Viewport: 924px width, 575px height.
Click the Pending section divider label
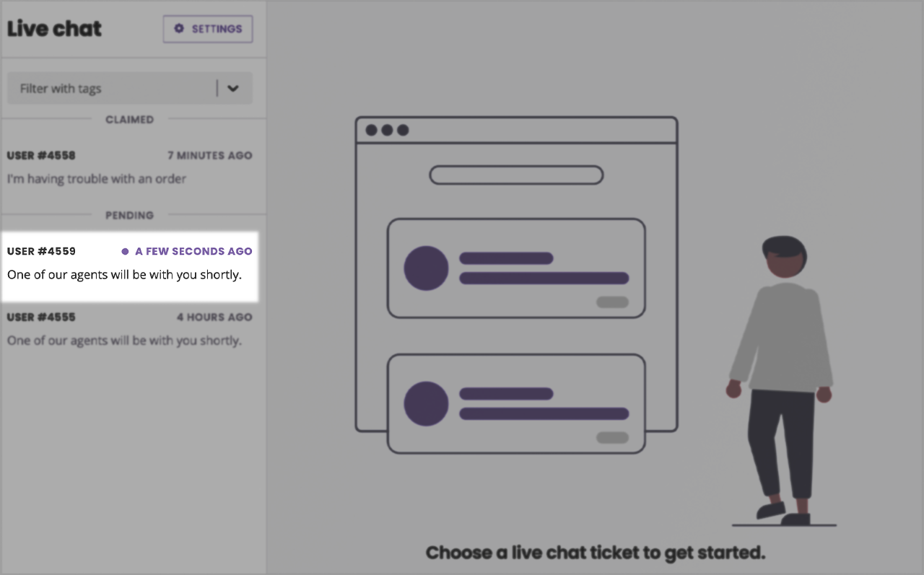pos(130,216)
